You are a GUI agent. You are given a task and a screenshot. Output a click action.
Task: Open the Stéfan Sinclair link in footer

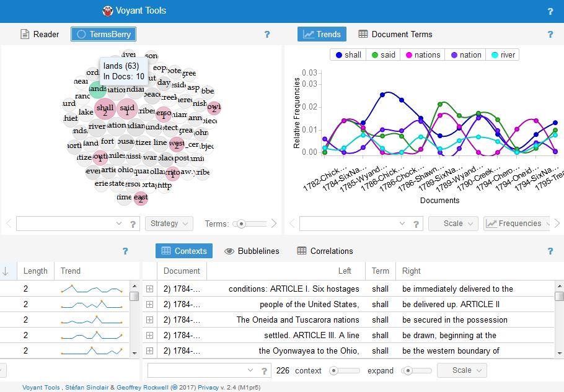click(x=89, y=387)
